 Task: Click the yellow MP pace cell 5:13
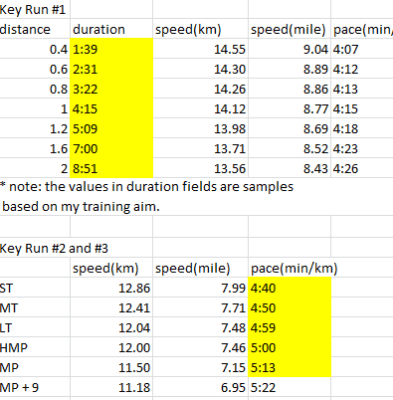[289, 367]
